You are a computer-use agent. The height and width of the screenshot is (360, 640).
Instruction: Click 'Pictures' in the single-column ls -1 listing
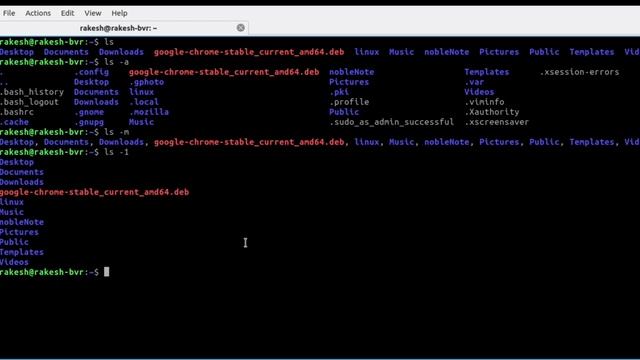[19, 232]
